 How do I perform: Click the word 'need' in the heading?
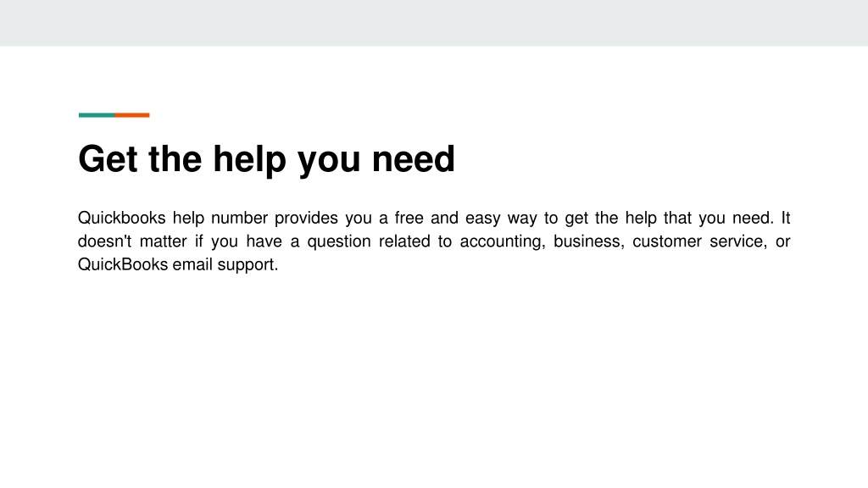413,158
